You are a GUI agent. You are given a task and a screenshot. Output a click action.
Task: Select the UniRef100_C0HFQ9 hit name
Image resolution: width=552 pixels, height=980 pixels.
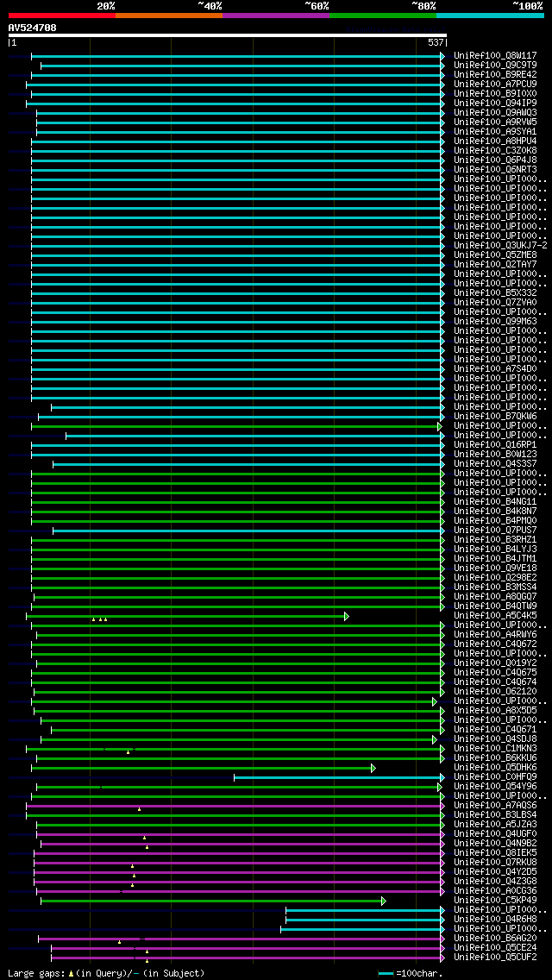tap(495, 777)
